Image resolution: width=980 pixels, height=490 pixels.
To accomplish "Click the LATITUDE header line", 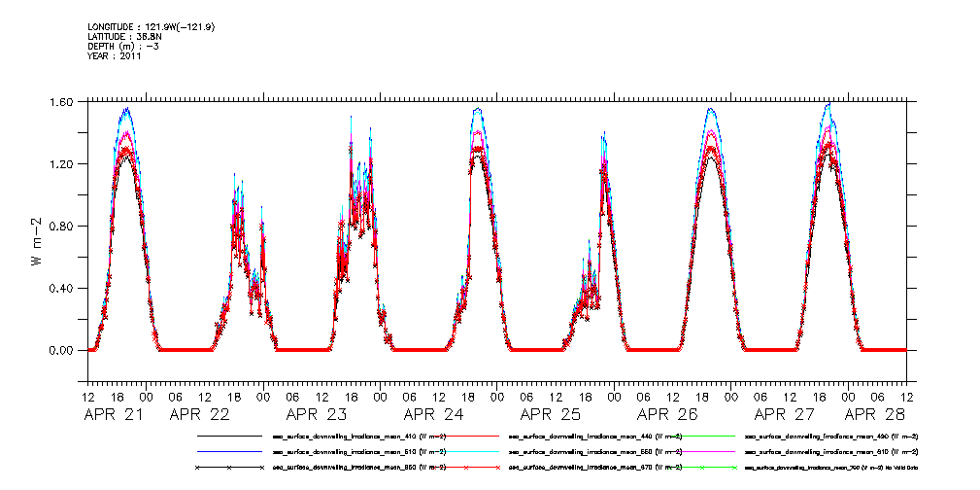I will [x=125, y=36].
